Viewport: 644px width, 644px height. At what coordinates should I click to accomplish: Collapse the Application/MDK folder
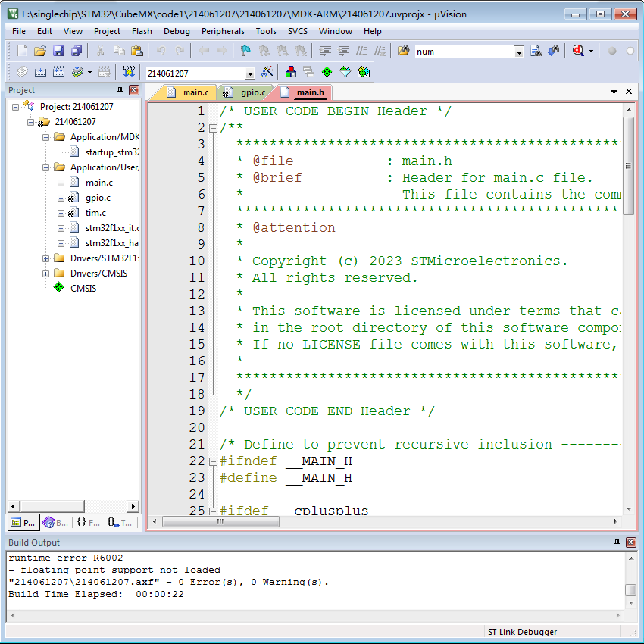click(x=45, y=138)
